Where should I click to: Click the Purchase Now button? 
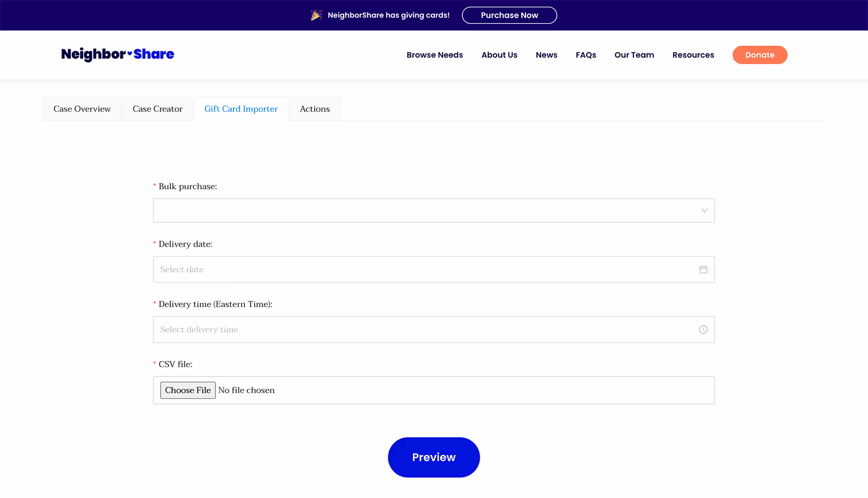click(x=509, y=15)
